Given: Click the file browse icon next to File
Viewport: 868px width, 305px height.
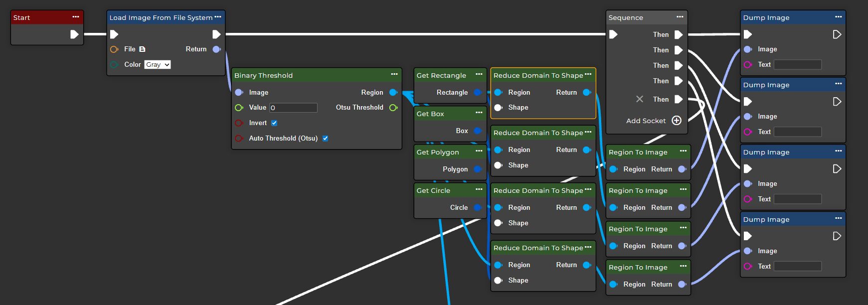Looking at the screenshot, I should point(142,49).
